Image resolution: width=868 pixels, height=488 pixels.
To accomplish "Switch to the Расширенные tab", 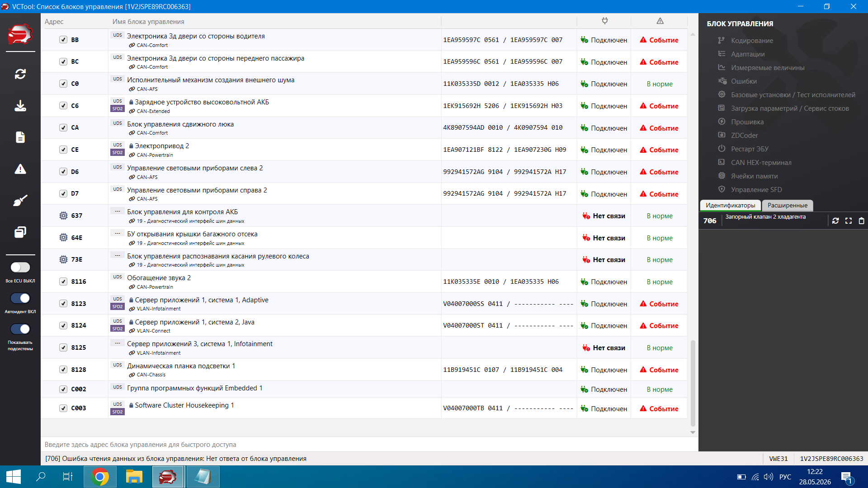I will click(x=788, y=205).
